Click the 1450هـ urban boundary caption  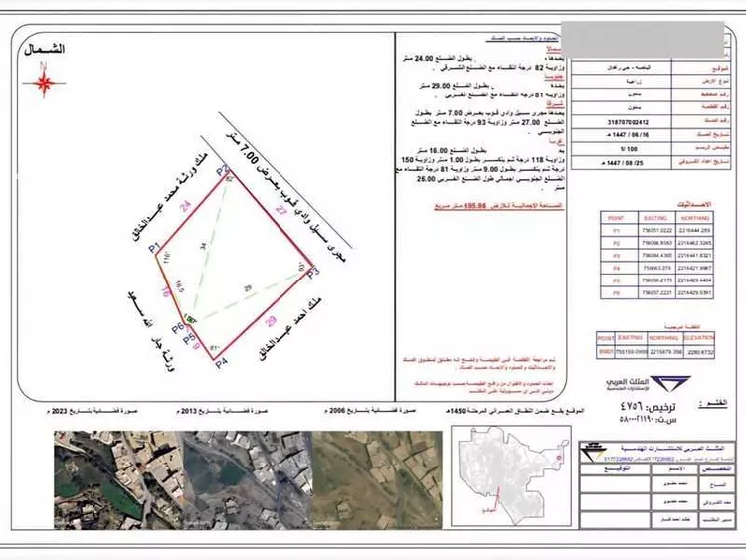point(514,410)
